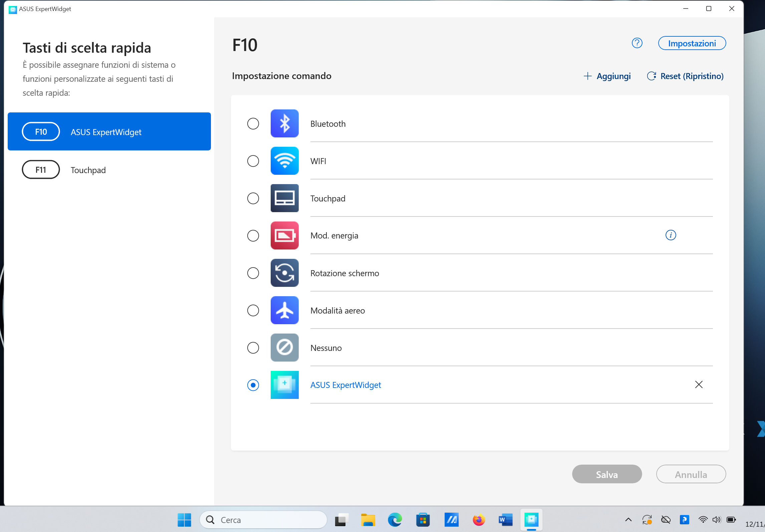Select the Touchpad radio button

tap(253, 198)
